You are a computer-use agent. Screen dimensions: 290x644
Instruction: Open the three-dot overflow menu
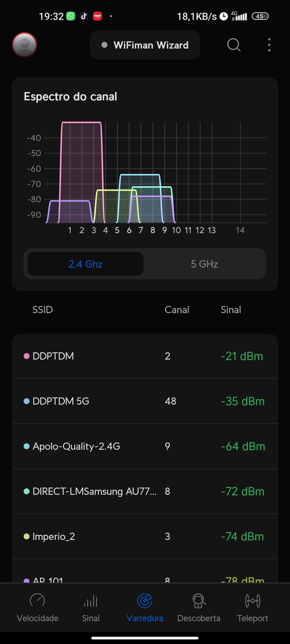[x=269, y=45]
